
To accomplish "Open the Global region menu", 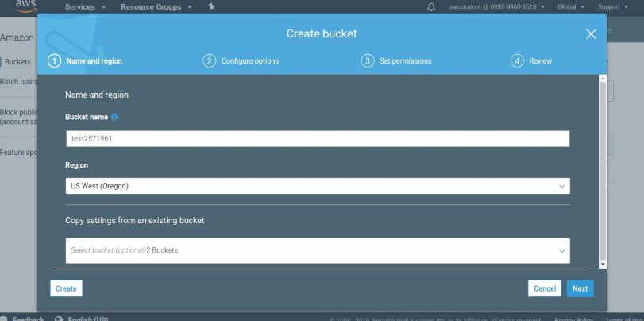I will [571, 7].
